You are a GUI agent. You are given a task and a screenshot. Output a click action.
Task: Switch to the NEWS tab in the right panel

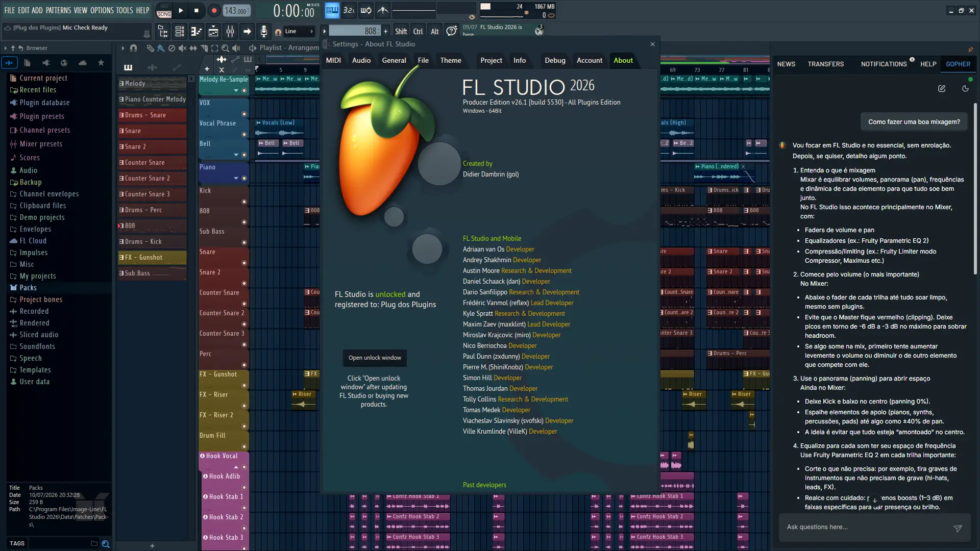pyautogui.click(x=786, y=64)
